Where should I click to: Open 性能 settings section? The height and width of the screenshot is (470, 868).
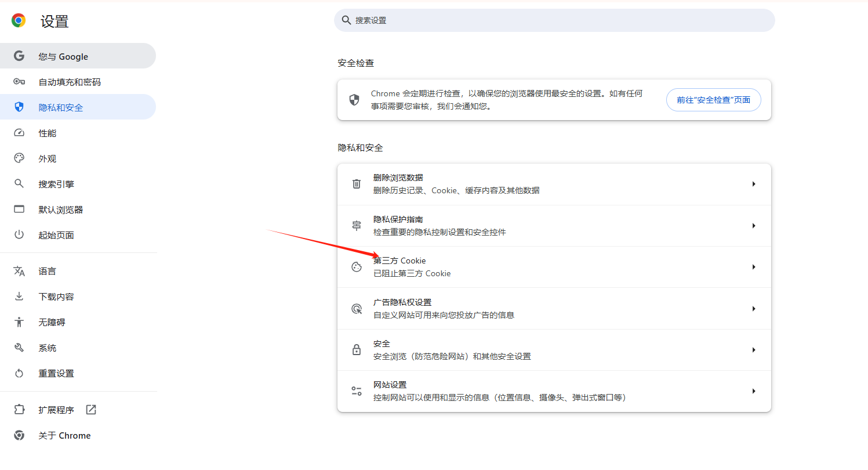[78, 133]
